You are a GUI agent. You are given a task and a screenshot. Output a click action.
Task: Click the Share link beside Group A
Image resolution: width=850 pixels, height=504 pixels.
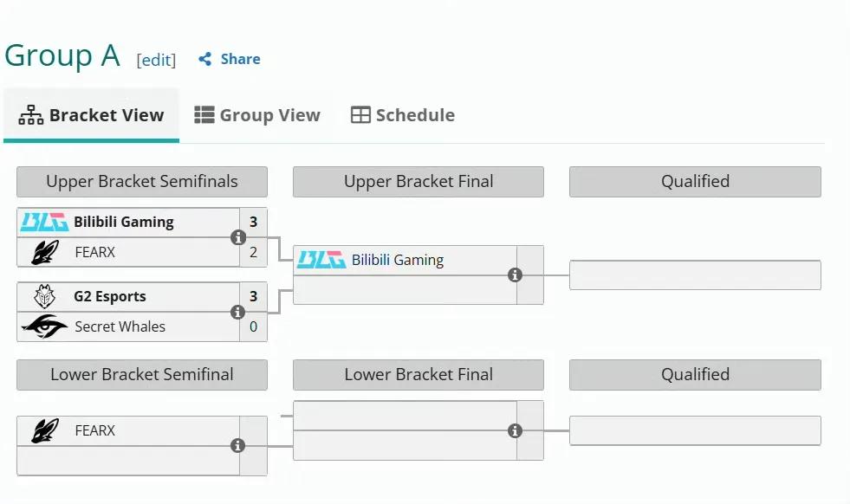[x=230, y=59]
